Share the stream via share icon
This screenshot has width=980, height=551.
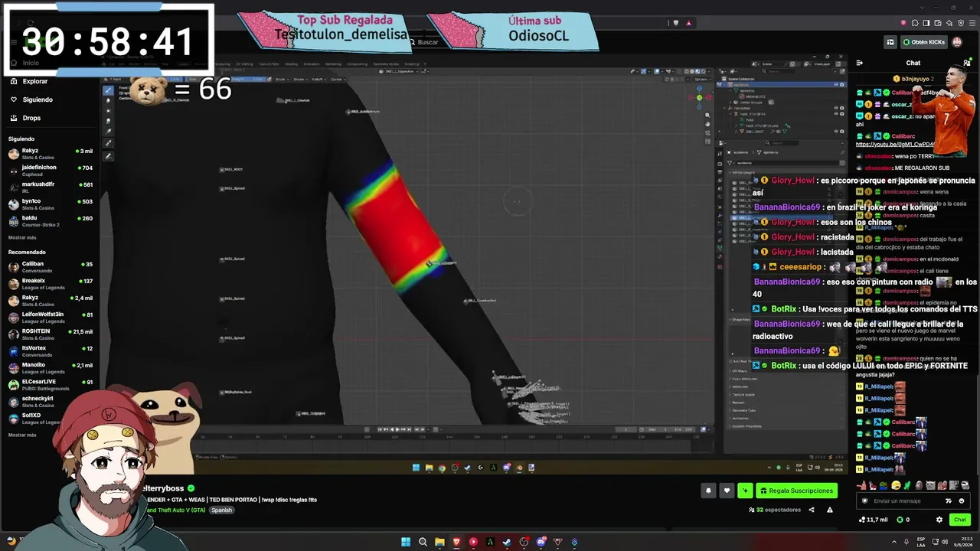(x=812, y=510)
